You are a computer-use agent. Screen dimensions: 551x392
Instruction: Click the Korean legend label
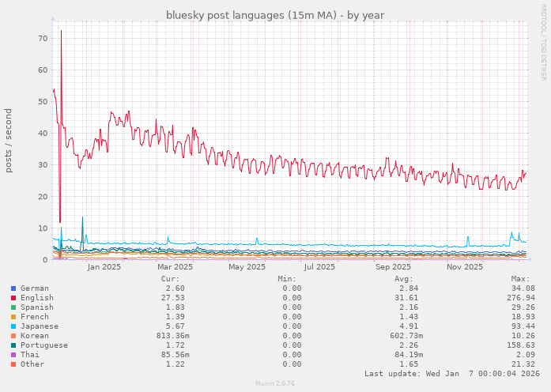pos(34,336)
